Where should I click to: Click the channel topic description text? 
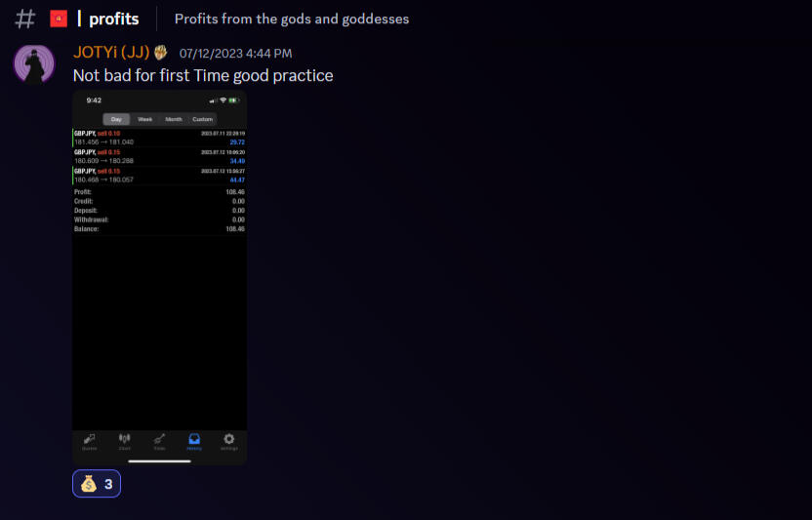(x=292, y=19)
